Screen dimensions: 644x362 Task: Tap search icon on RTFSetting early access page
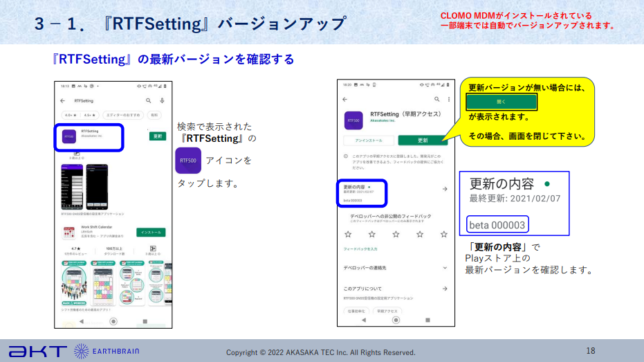[436, 100]
